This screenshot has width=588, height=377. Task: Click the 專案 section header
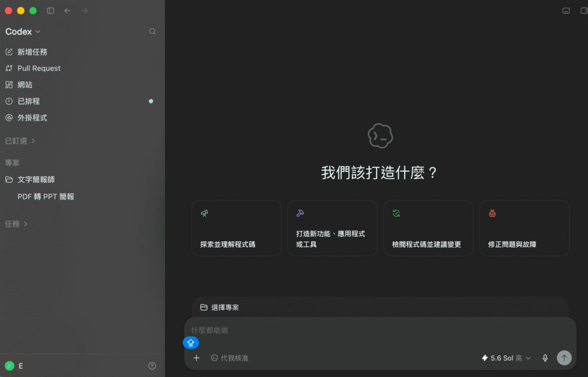(x=12, y=163)
